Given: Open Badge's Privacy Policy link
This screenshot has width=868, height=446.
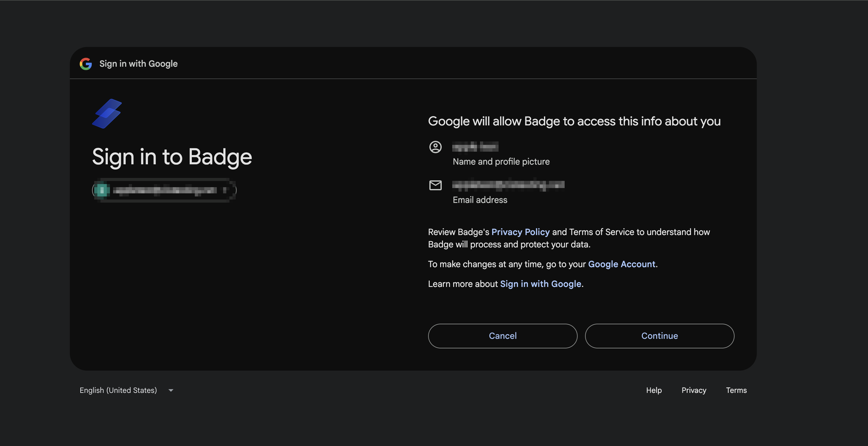Looking at the screenshot, I should pos(520,232).
